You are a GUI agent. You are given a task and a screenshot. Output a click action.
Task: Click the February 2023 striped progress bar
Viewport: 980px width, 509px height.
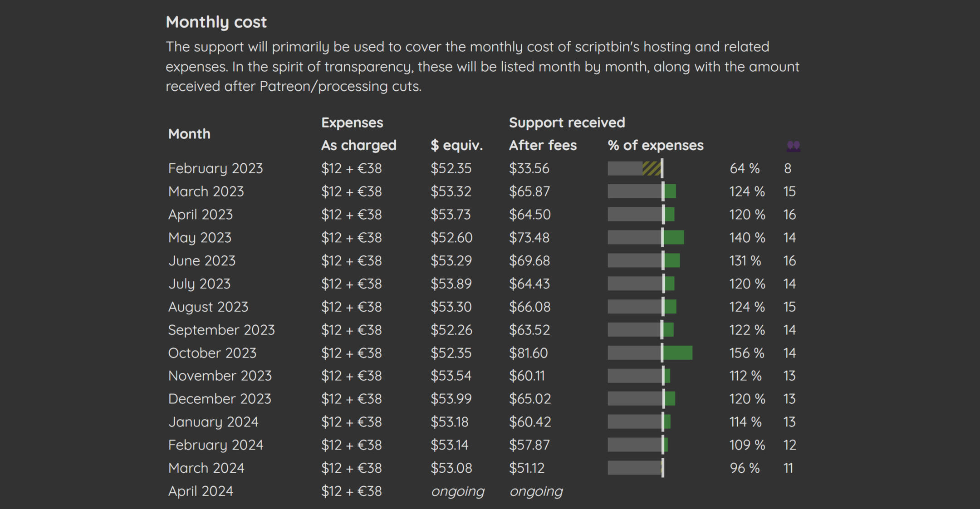(x=636, y=168)
